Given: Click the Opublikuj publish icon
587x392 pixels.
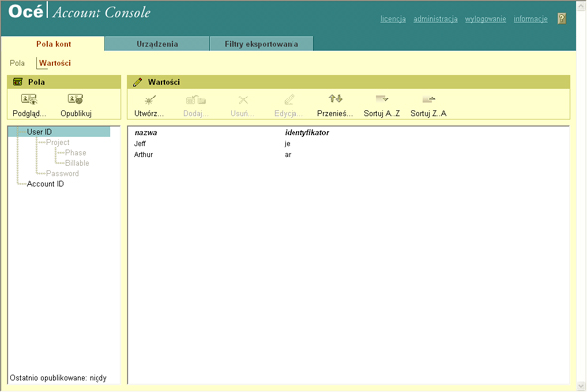Looking at the screenshot, I should (x=76, y=99).
